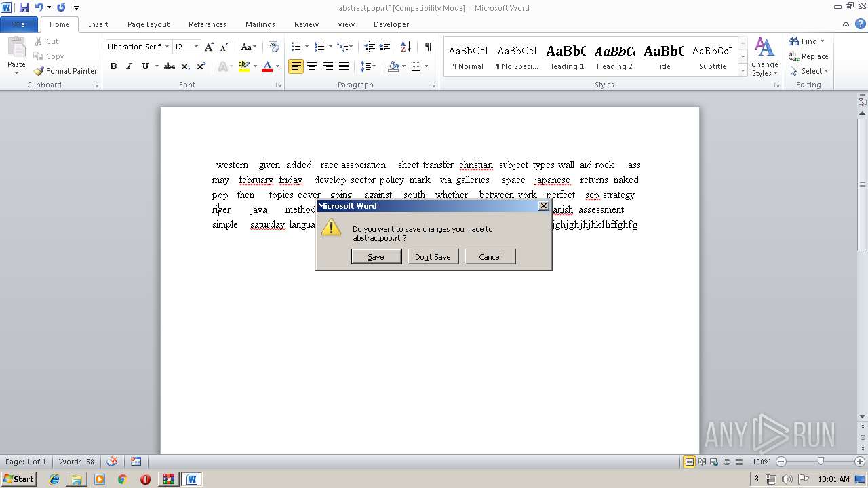Image resolution: width=868 pixels, height=488 pixels.
Task: Click the Sort icon
Action: tap(406, 47)
